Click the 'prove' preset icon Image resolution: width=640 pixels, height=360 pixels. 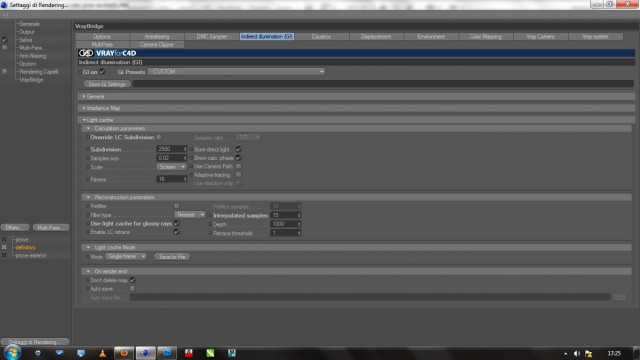4,240
